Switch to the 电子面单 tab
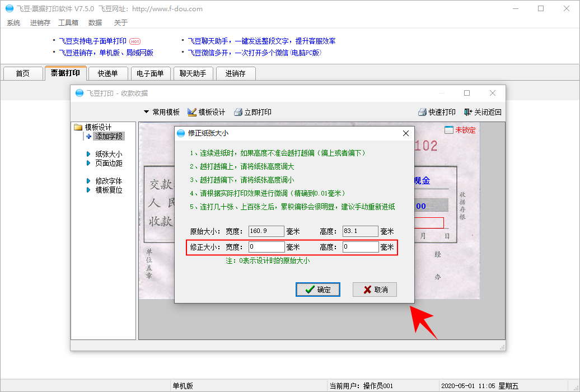The height and width of the screenshot is (392, 580). (x=151, y=73)
